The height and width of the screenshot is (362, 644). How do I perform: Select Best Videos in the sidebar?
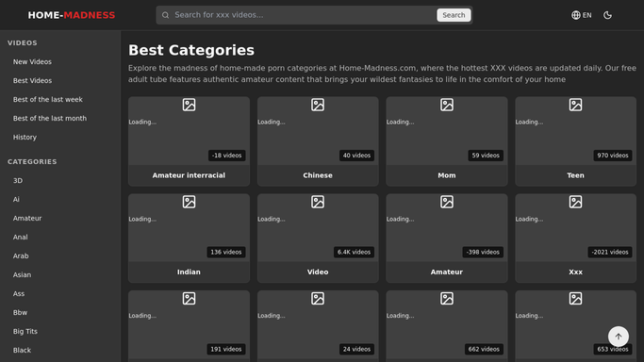(32, 80)
